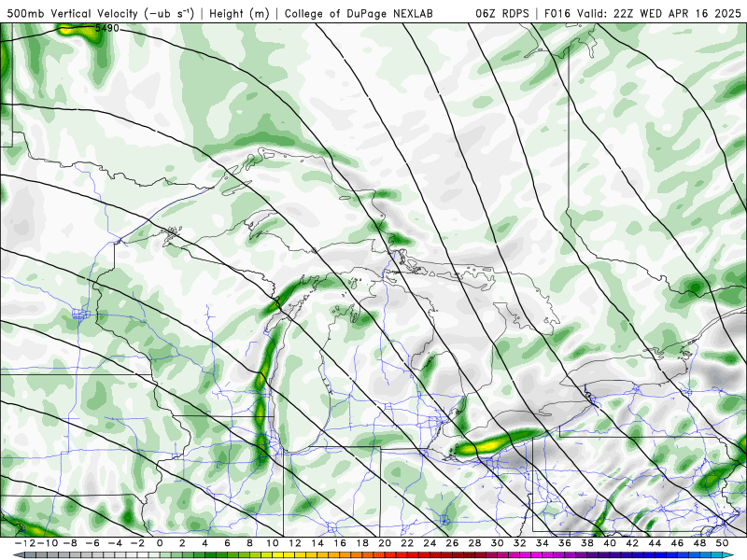747x560 pixels.
Task: Click the '18' value on the color scale
Action: click(x=362, y=543)
